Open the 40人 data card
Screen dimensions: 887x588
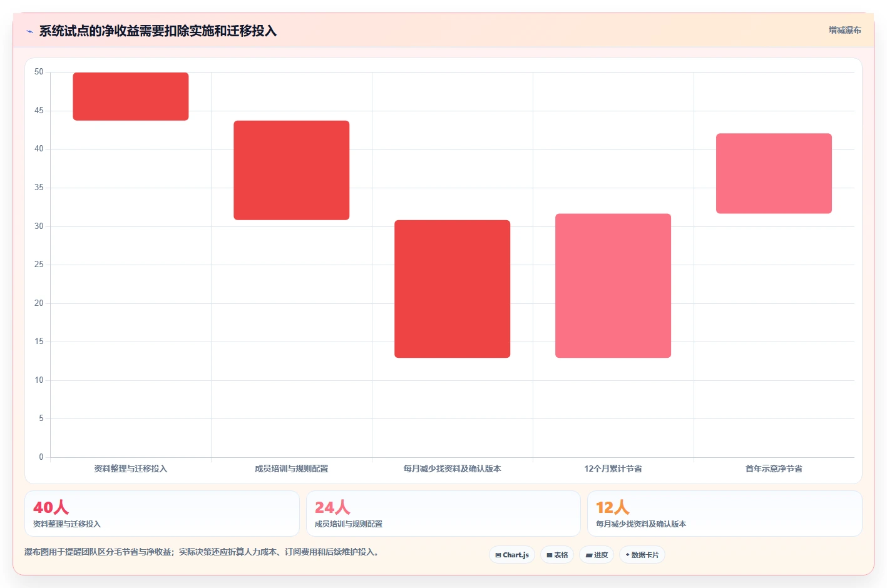162,514
